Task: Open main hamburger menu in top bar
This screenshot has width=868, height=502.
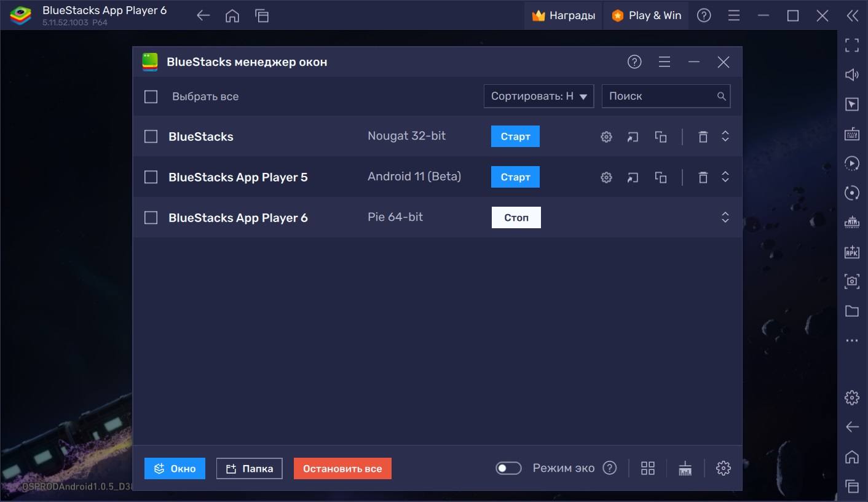Action: tap(733, 16)
